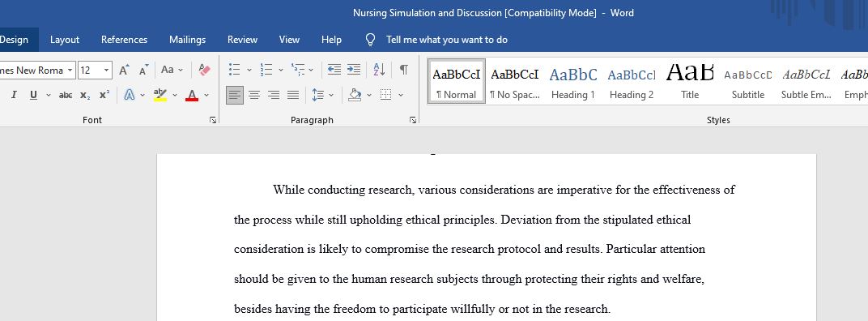Toggle Italic formatting
The width and height of the screenshot is (868, 321).
click(x=14, y=95)
